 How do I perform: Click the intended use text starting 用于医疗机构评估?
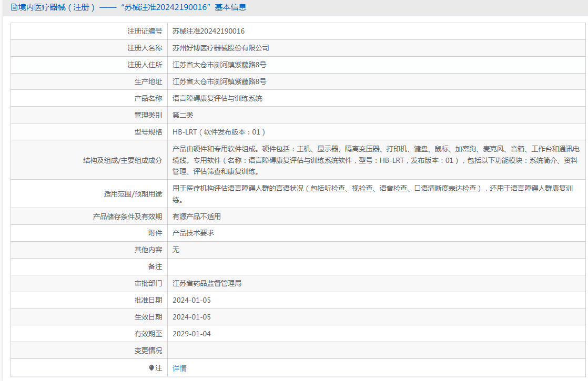(x=373, y=194)
